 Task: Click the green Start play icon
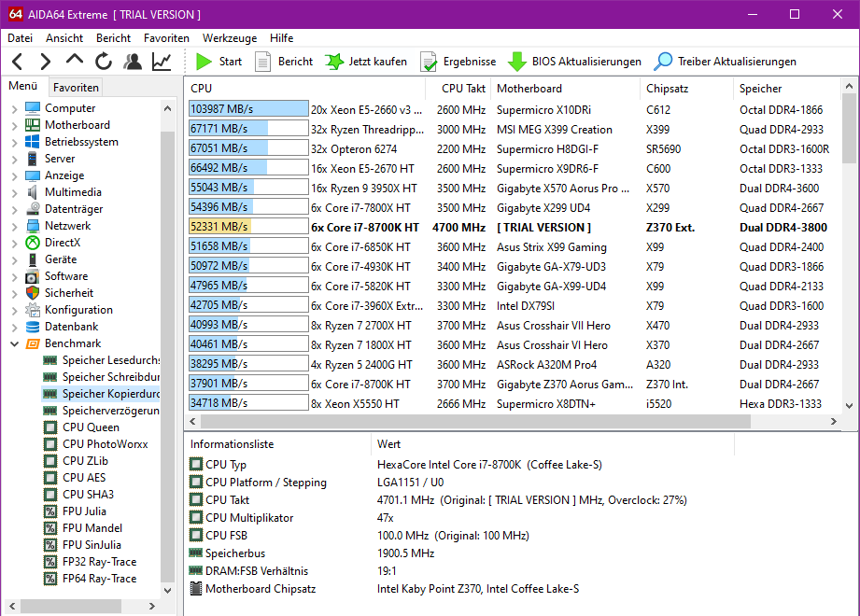204,62
